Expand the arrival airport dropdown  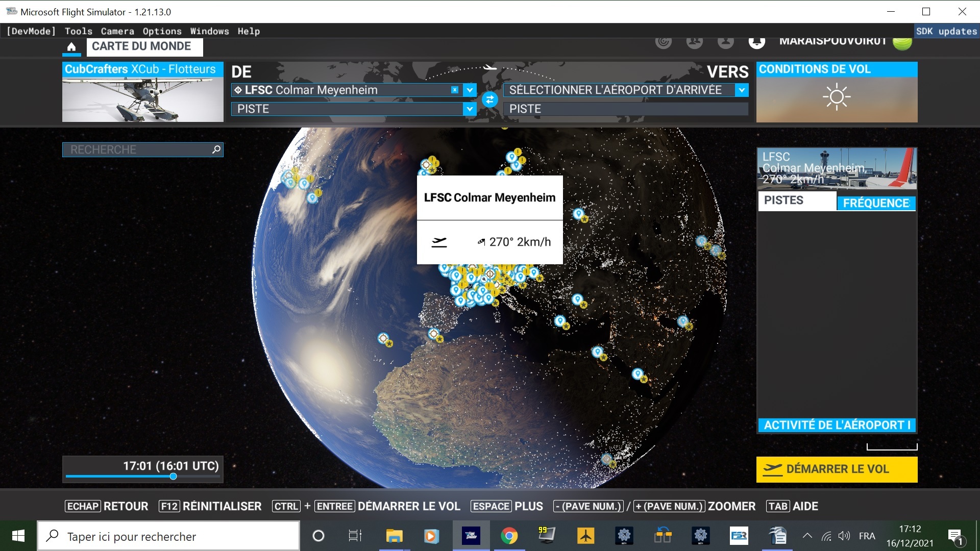point(742,90)
